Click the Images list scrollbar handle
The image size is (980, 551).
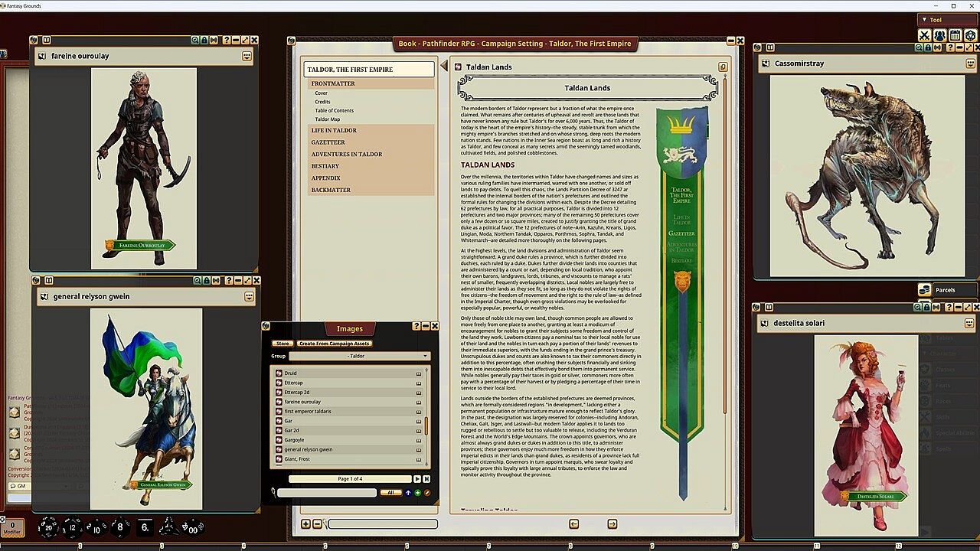coord(426,425)
